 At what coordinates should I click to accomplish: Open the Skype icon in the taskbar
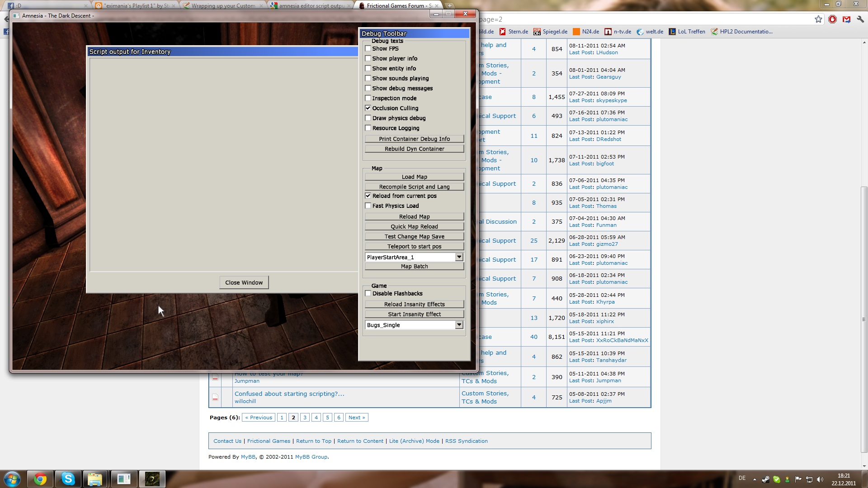point(68,479)
